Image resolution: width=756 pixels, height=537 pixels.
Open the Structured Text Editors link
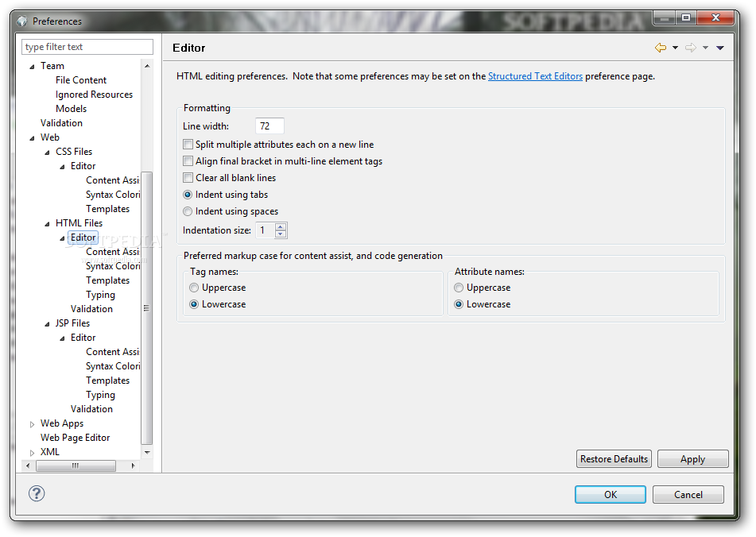(535, 76)
